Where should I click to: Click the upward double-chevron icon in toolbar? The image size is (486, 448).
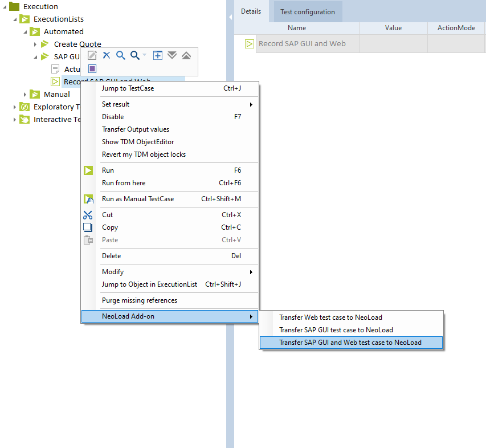(186, 55)
